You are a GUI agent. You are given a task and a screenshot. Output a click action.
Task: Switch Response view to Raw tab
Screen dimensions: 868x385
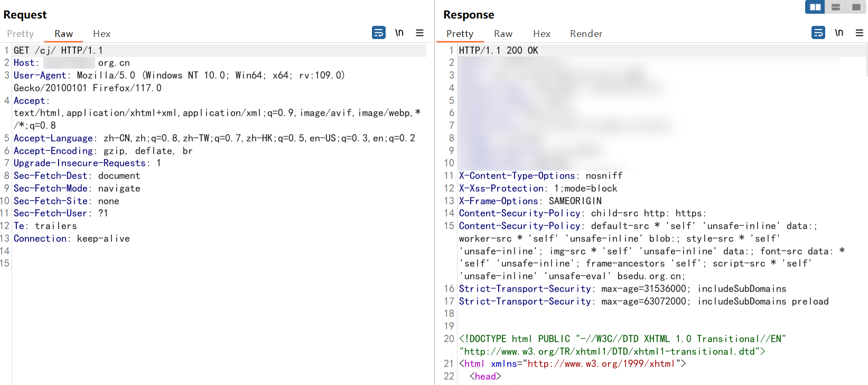pos(503,34)
